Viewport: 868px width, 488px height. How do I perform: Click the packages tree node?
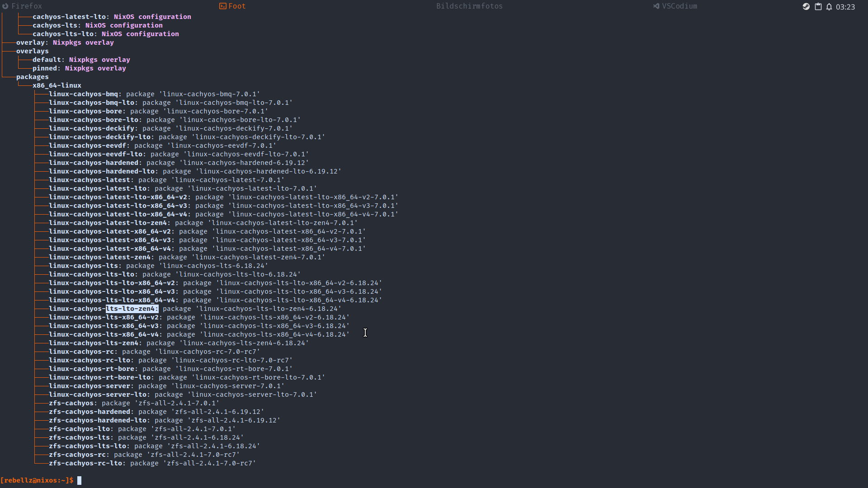tap(32, 77)
